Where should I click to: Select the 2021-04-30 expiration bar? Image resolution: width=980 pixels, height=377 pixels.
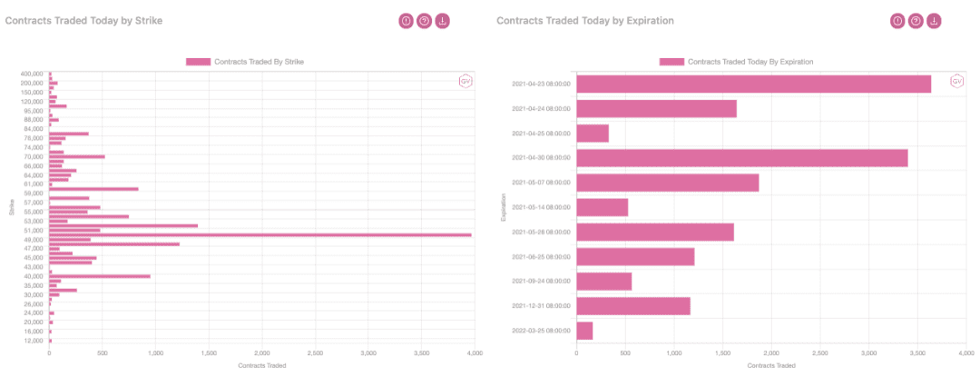742,157
